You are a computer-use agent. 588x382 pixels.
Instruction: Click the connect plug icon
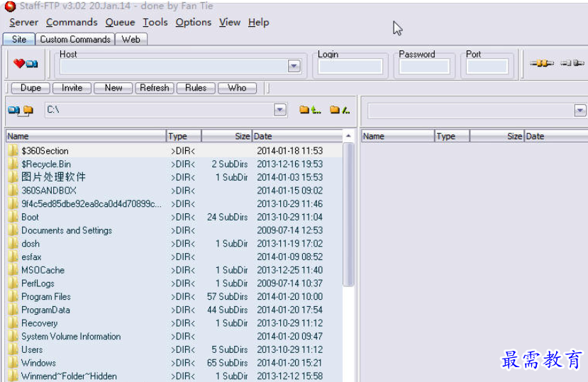(x=542, y=63)
